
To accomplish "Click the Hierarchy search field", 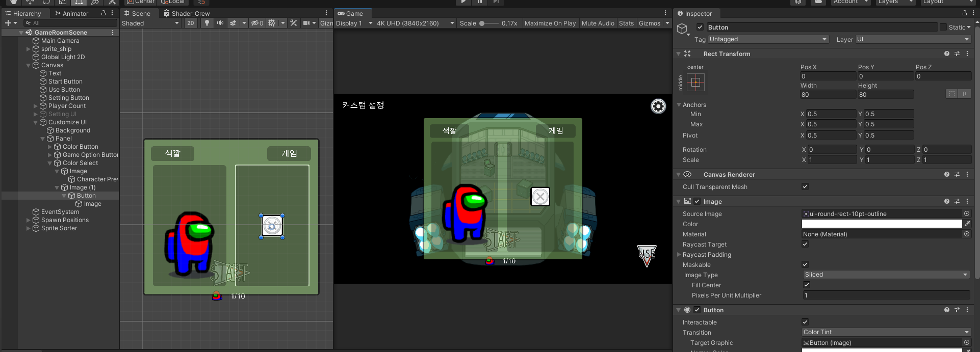I will pyautogui.click(x=70, y=23).
